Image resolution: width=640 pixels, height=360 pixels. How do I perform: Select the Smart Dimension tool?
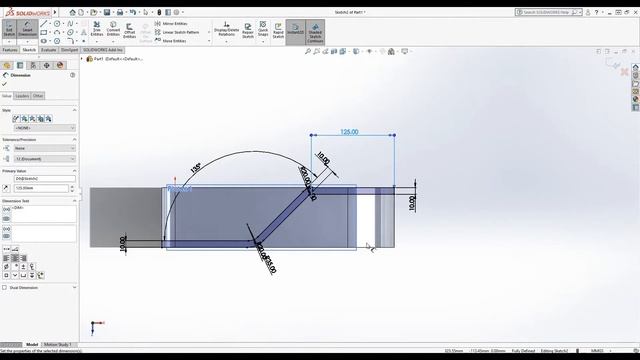[27, 29]
